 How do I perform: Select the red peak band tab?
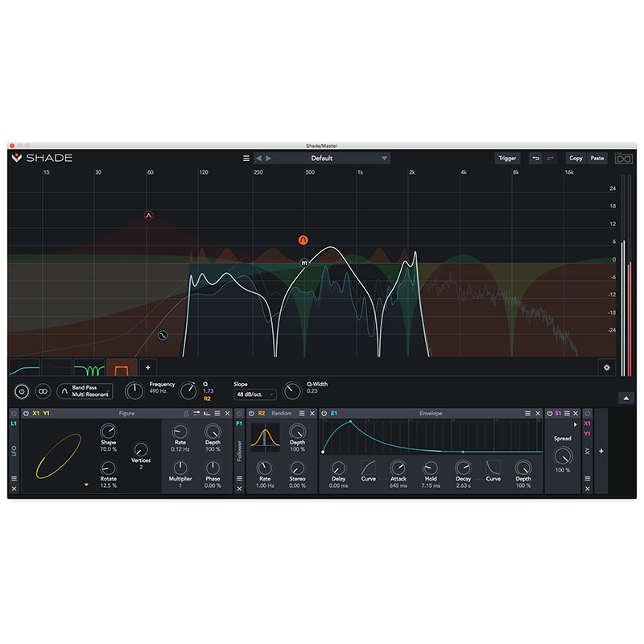coord(56,368)
